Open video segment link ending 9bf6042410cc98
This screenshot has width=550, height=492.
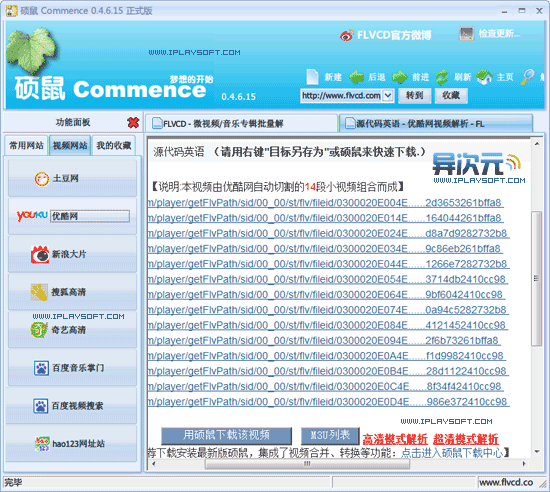pos(326,295)
